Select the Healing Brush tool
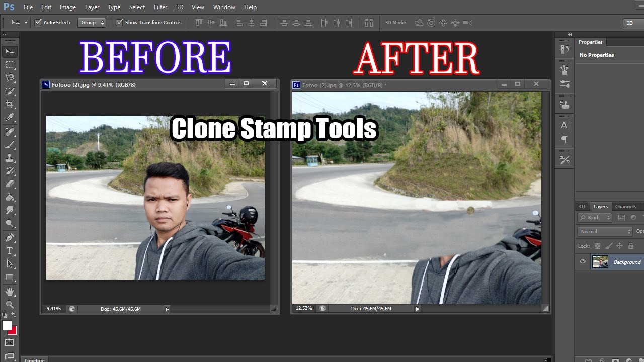 [x=10, y=132]
